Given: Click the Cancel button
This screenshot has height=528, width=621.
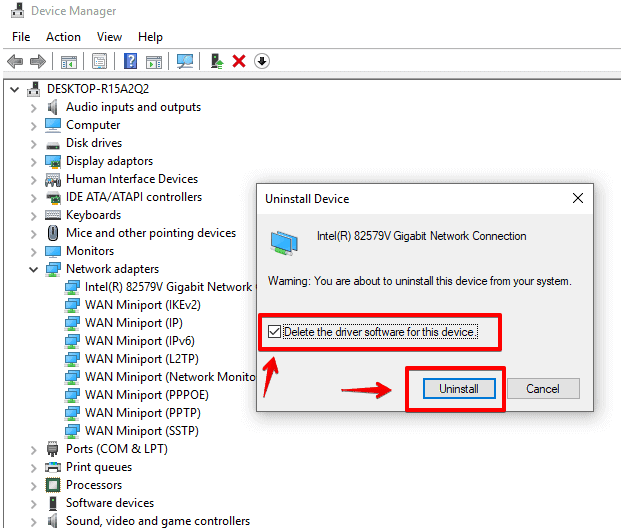Looking at the screenshot, I should pyautogui.click(x=543, y=389).
